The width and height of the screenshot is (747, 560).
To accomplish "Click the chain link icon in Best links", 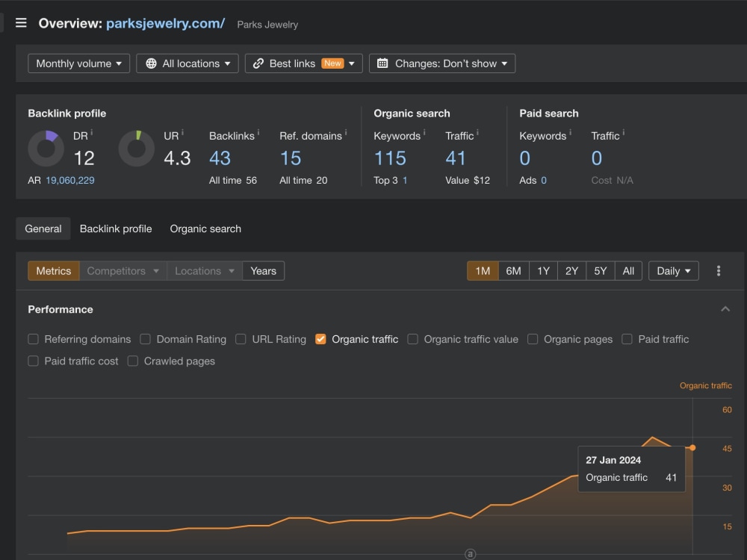I will (258, 63).
